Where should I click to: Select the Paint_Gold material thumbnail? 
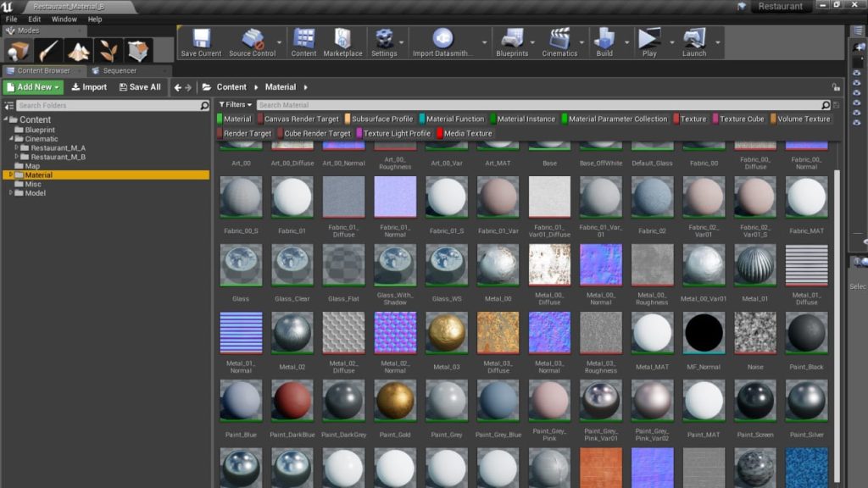pos(395,400)
